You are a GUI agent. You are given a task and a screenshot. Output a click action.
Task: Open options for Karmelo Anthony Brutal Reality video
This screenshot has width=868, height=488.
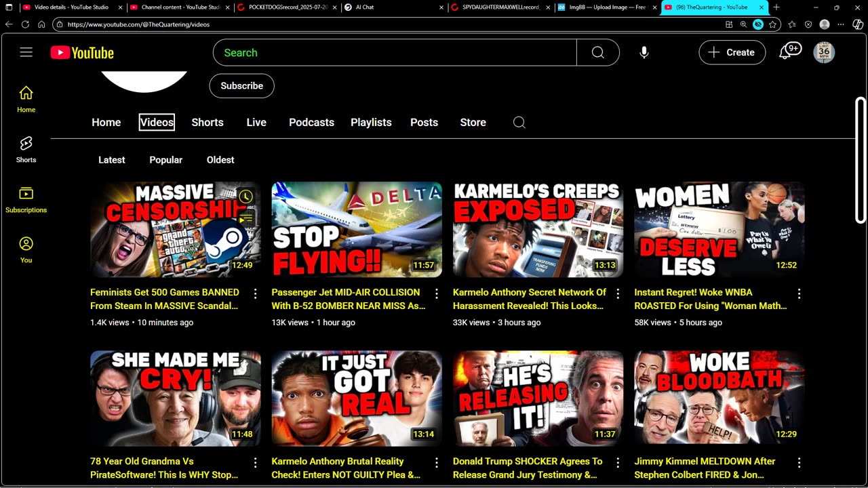tap(437, 462)
